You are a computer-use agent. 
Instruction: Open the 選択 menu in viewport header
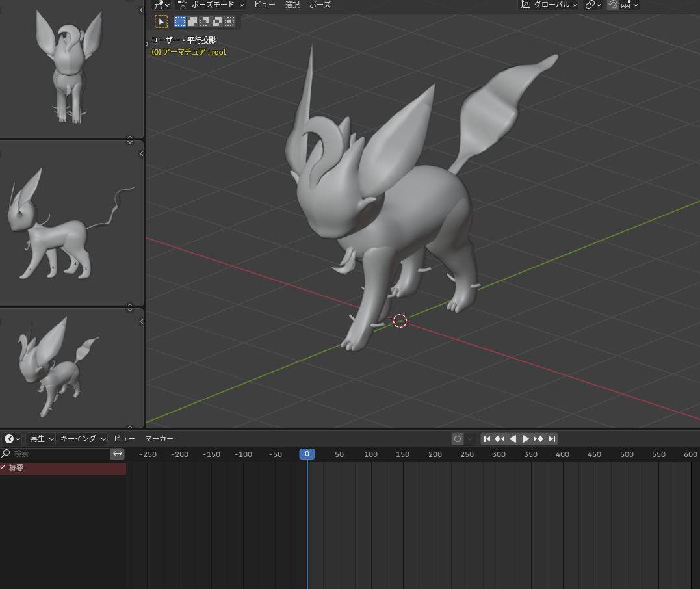tap(292, 5)
